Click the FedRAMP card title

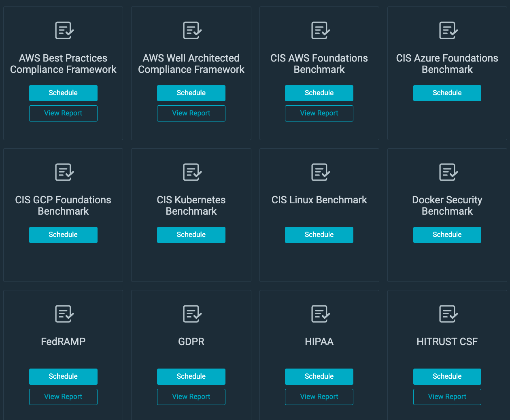coord(63,342)
